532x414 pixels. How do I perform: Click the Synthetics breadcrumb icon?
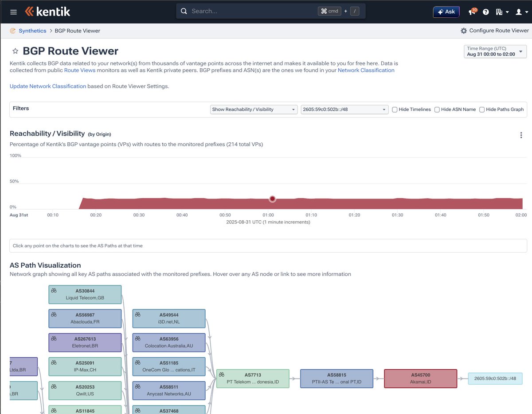[13, 31]
